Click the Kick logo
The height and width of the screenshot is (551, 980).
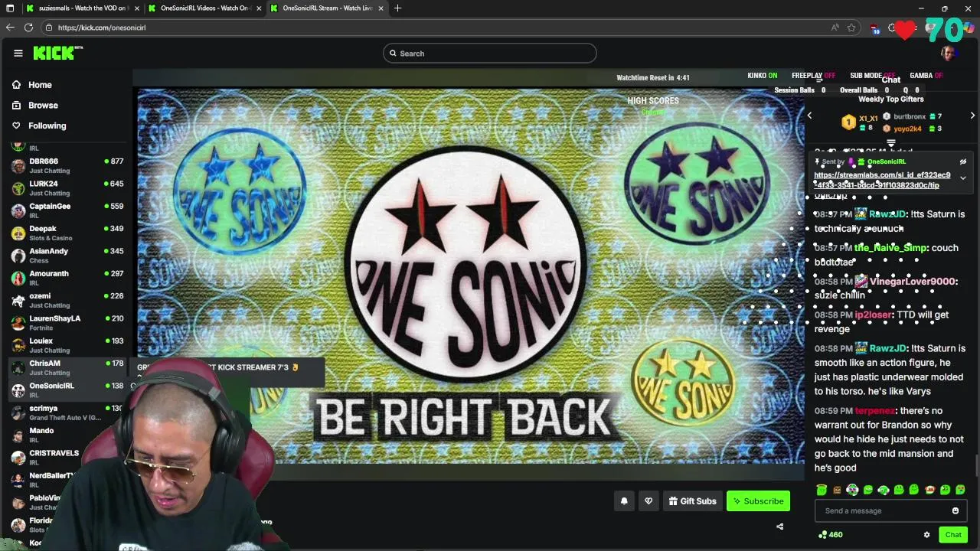coord(57,53)
